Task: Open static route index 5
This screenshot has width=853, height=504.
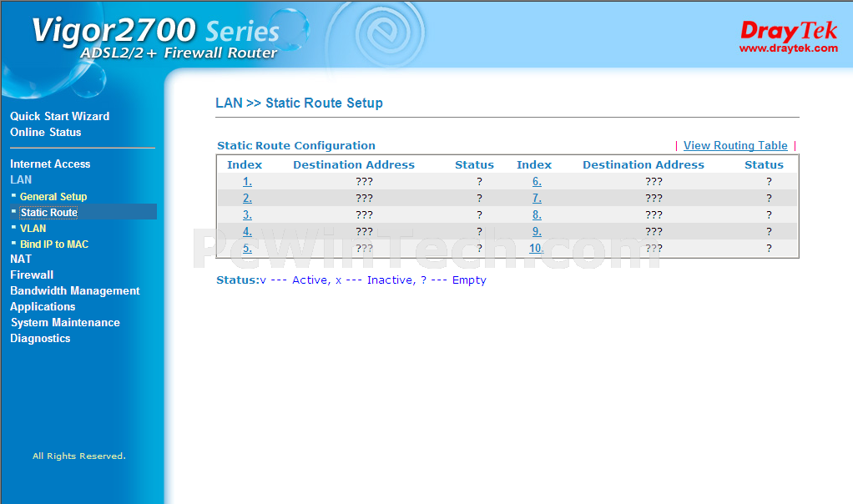Action: [247, 249]
